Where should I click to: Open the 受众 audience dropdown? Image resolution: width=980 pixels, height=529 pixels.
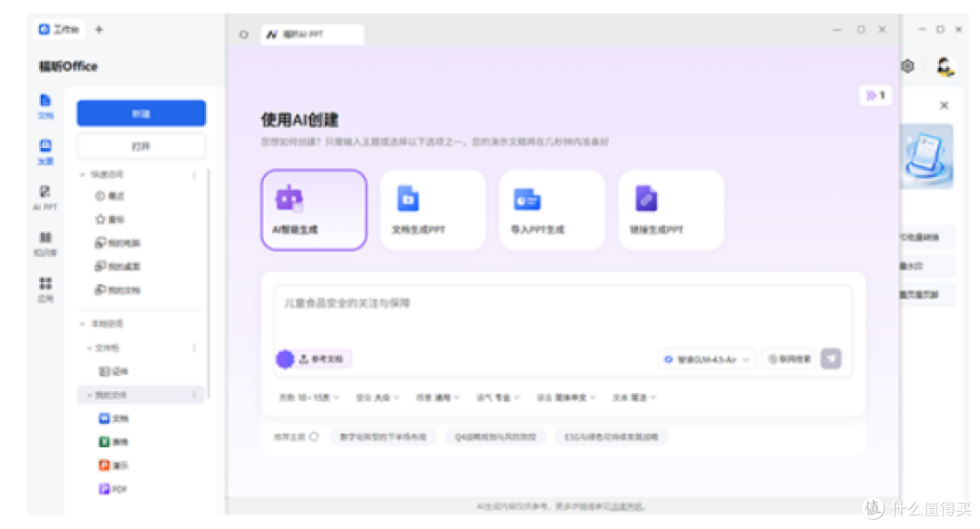[x=377, y=397]
